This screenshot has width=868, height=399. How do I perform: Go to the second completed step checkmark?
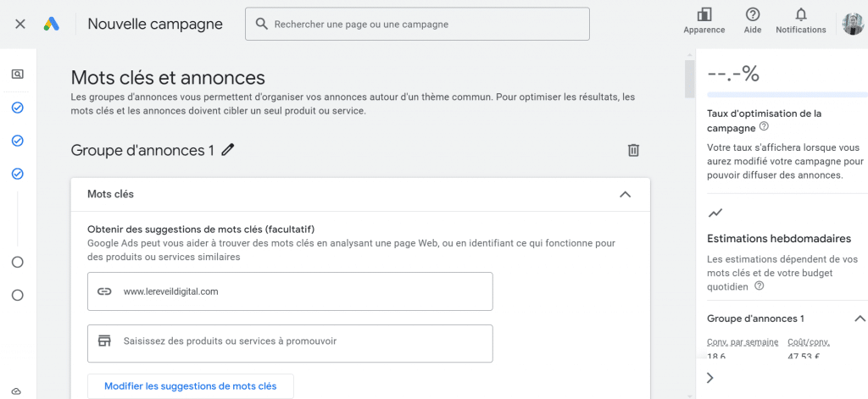[18, 141]
